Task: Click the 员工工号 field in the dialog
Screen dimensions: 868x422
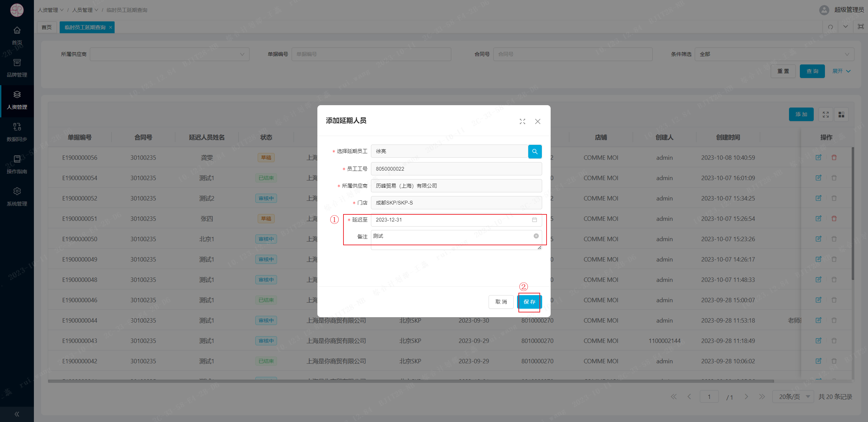Action: point(456,169)
